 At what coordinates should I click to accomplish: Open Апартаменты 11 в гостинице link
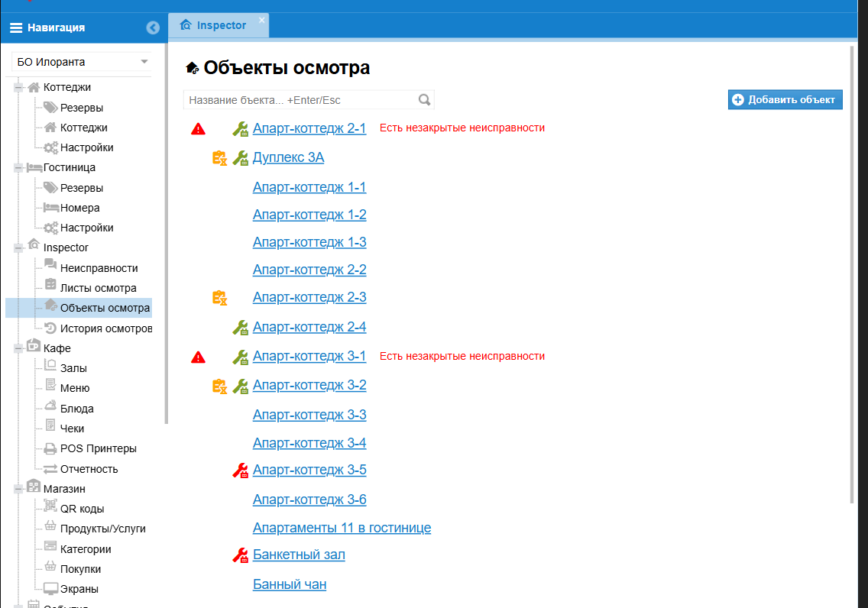pos(342,528)
